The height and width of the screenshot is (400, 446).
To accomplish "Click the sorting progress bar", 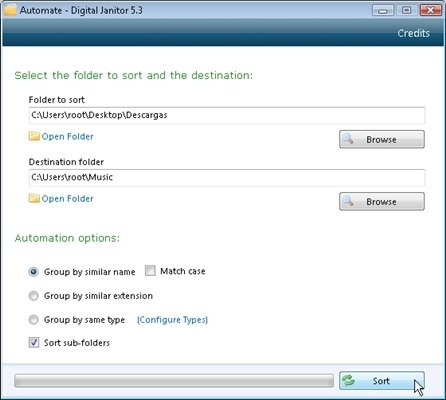I will pyautogui.click(x=174, y=381).
